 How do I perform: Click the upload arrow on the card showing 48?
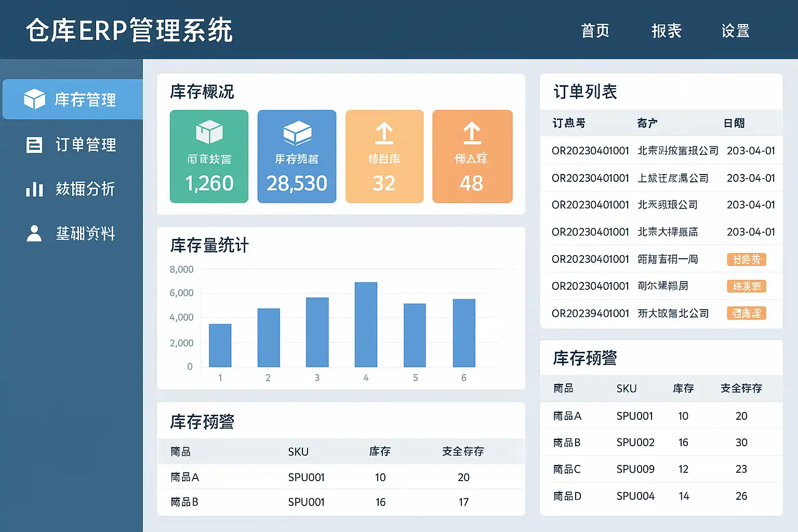(472, 133)
